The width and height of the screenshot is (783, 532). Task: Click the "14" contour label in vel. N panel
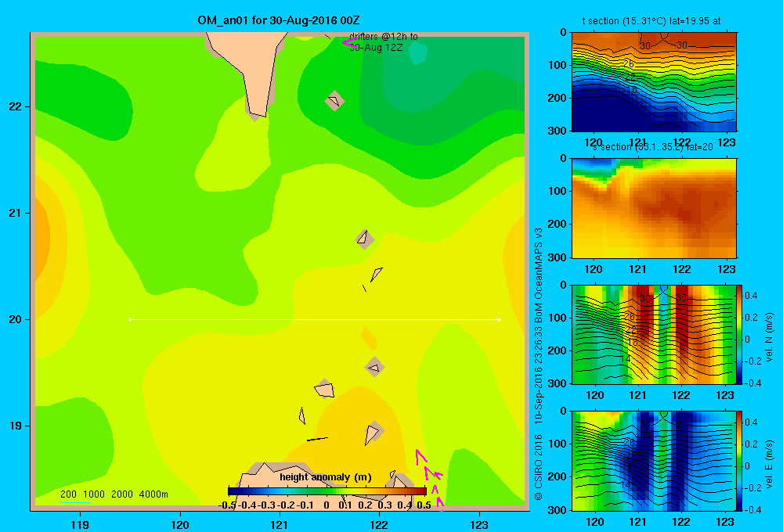click(x=625, y=359)
